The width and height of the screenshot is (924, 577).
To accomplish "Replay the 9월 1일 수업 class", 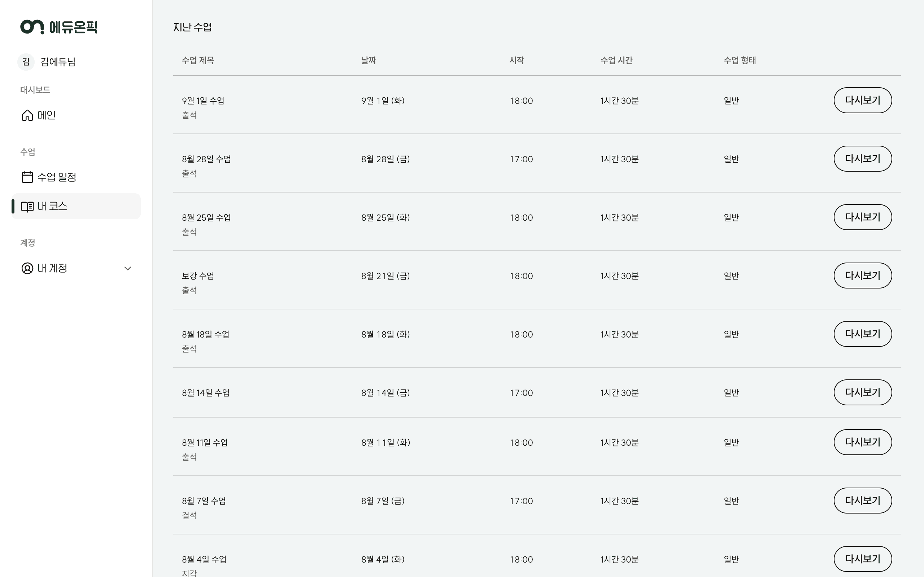I will point(863,100).
